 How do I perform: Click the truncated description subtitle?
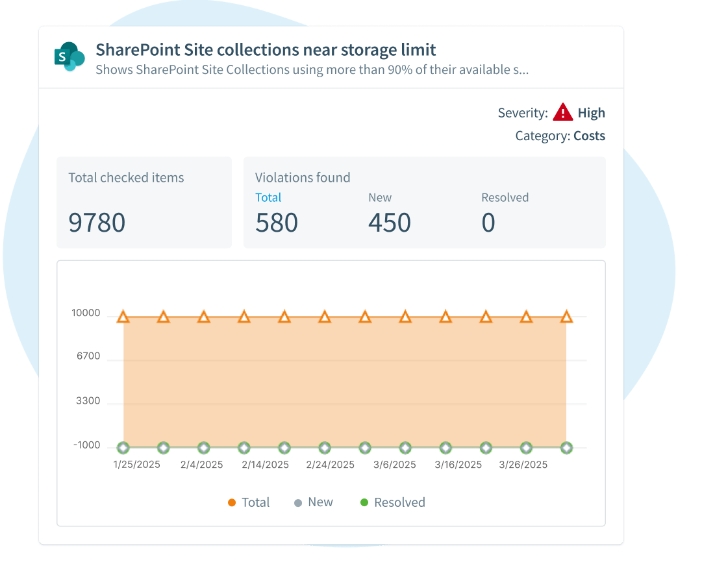click(312, 69)
